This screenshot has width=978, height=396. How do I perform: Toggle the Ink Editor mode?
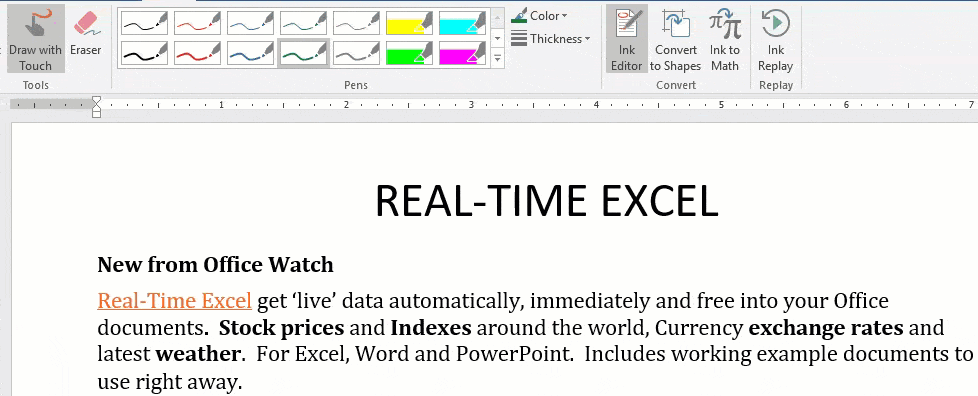click(x=626, y=39)
